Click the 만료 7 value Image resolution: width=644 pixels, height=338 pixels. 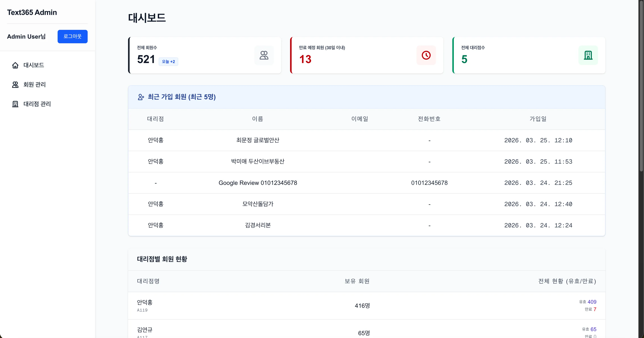click(590, 309)
